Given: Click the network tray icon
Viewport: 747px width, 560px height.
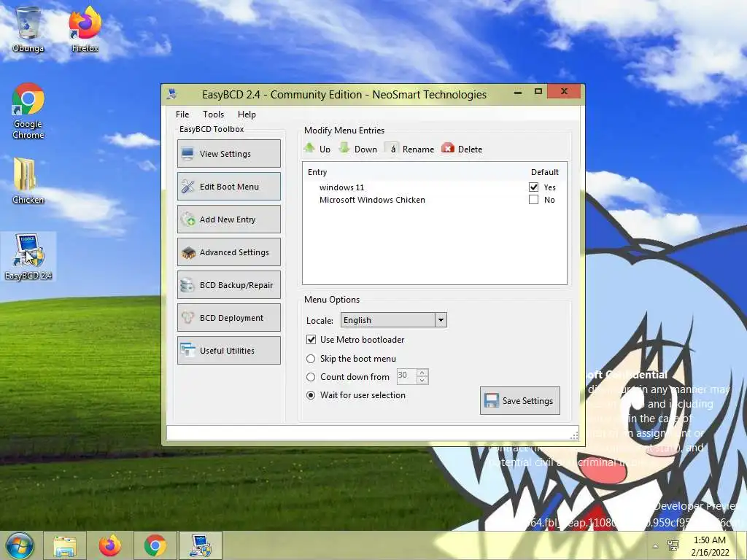Looking at the screenshot, I should click(673, 545).
